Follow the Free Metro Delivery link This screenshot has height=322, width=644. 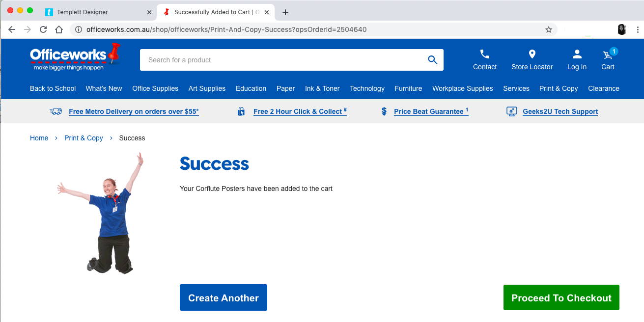tap(134, 111)
